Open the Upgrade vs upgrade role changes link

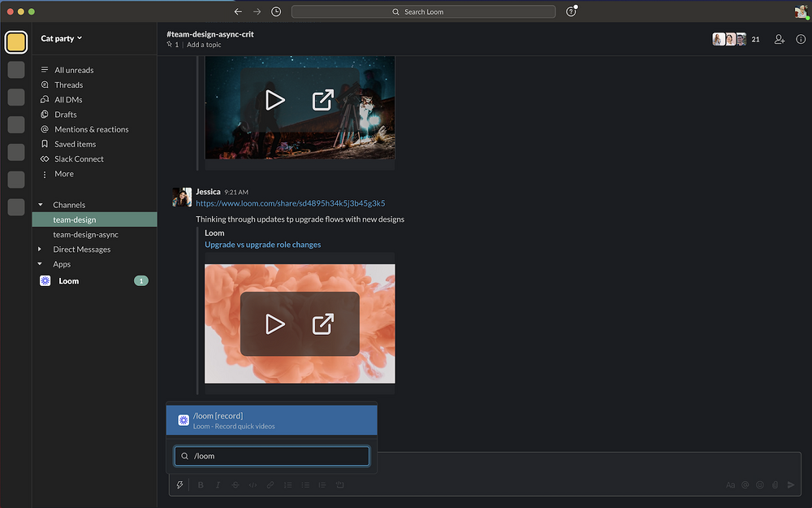262,245
